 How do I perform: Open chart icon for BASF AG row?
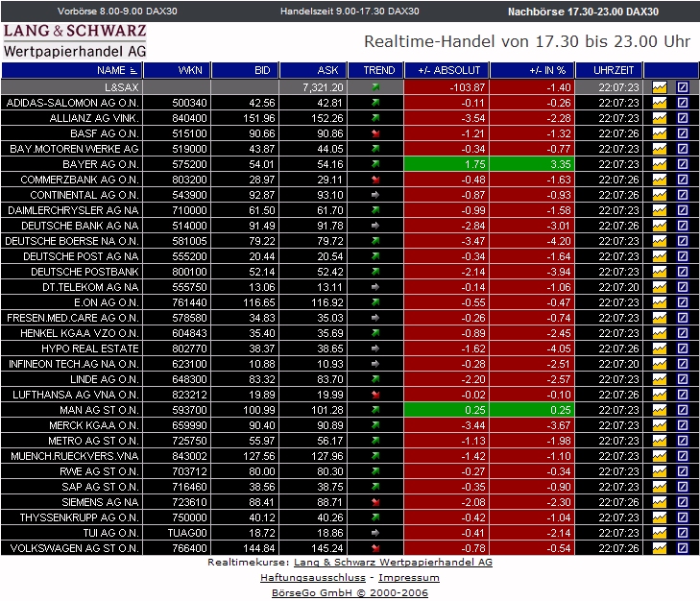pyautogui.click(x=660, y=133)
